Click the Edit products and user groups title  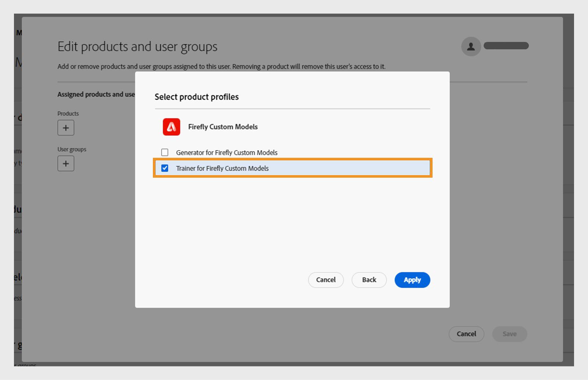point(137,47)
